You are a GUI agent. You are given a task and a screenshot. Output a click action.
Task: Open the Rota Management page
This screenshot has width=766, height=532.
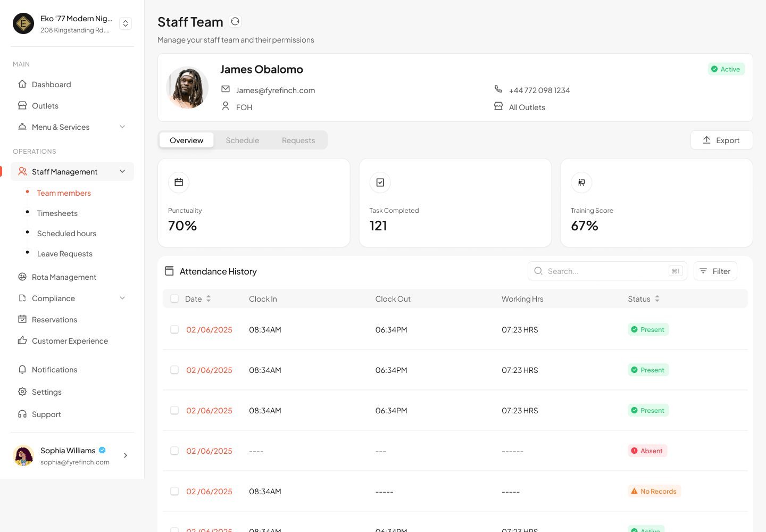pos(64,277)
